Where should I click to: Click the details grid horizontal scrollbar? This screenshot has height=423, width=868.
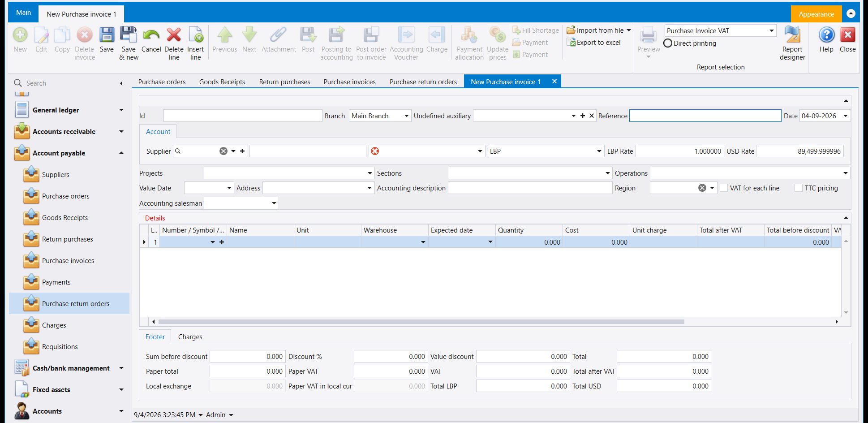(x=421, y=322)
